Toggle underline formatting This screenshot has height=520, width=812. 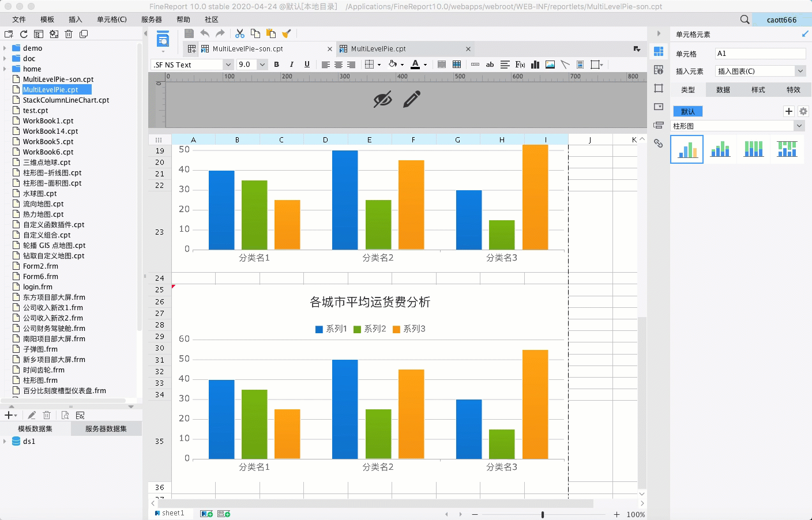[x=307, y=65]
